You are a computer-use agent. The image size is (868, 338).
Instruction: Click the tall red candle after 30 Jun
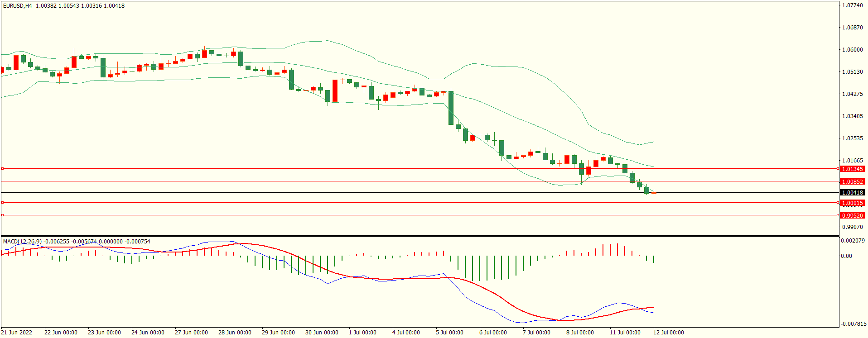335,90
